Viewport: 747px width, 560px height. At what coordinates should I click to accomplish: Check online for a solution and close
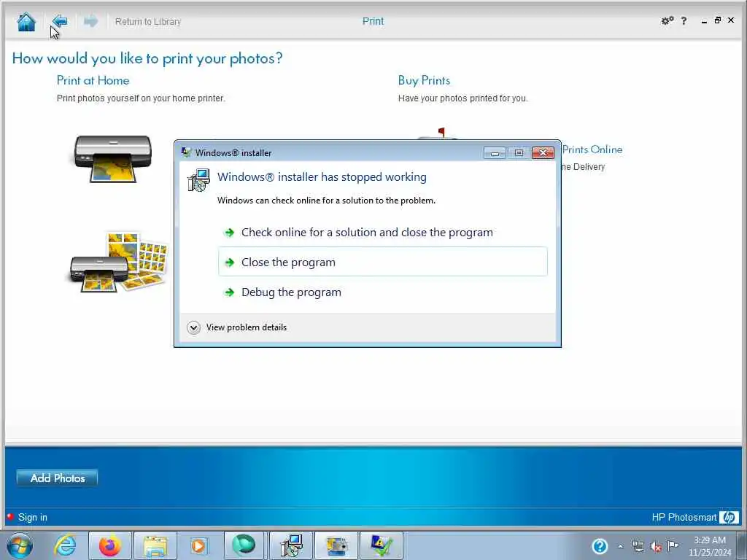(382, 233)
